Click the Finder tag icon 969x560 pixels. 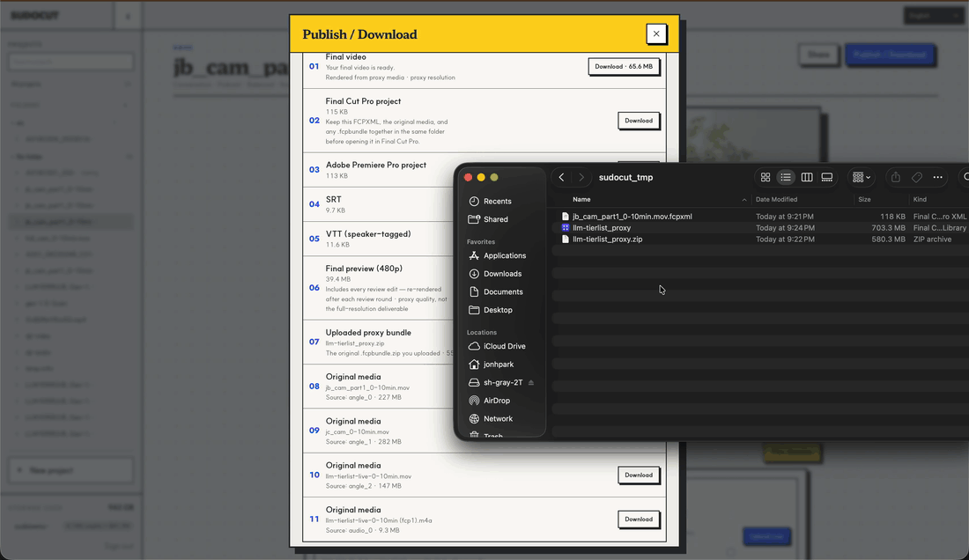coord(916,177)
